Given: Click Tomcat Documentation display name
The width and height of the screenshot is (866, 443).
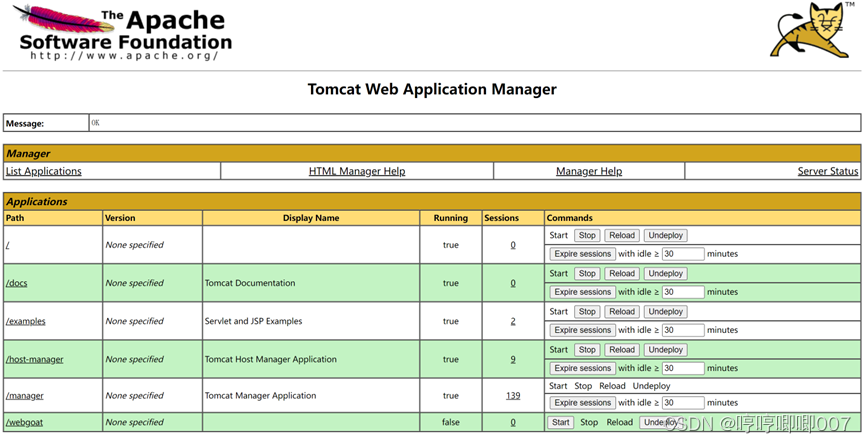Looking at the screenshot, I should [x=250, y=283].
